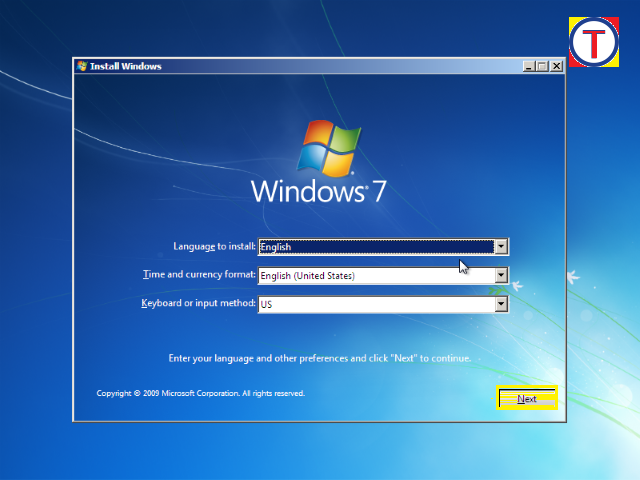Minimize the Install Windows window
This screenshot has width=640, height=480.
pos(529,66)
